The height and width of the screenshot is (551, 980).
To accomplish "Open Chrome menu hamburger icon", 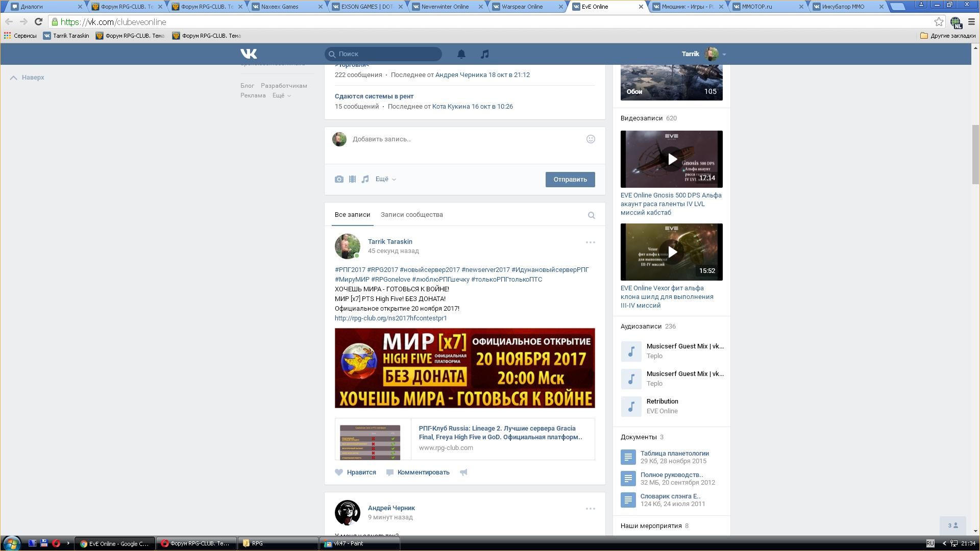I will point(971,22).
